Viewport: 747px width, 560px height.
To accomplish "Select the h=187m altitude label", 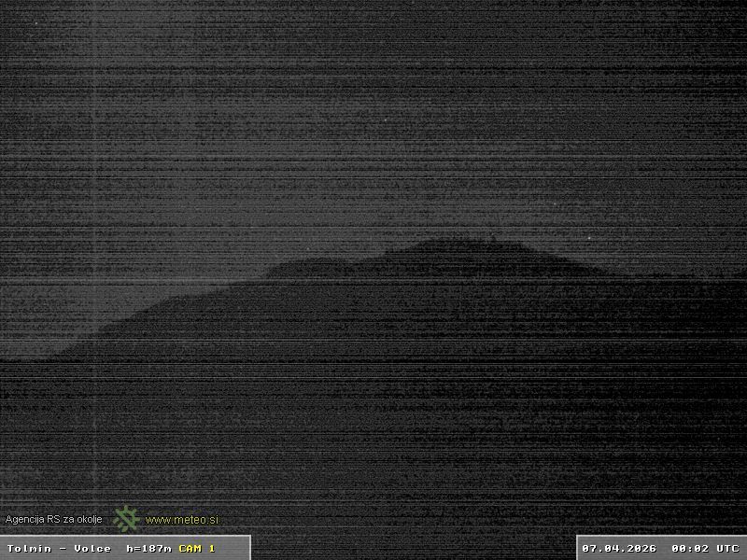I will 148,548.
